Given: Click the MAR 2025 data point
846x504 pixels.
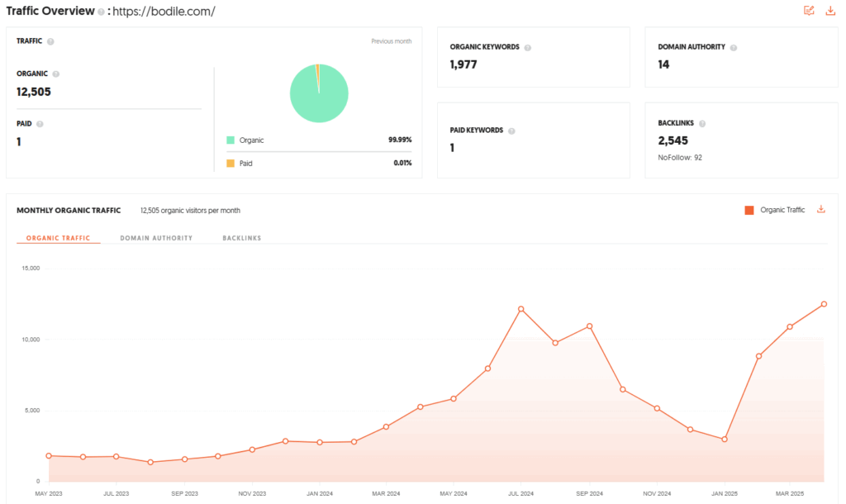Looking at the screenshot, I should 790,327.
